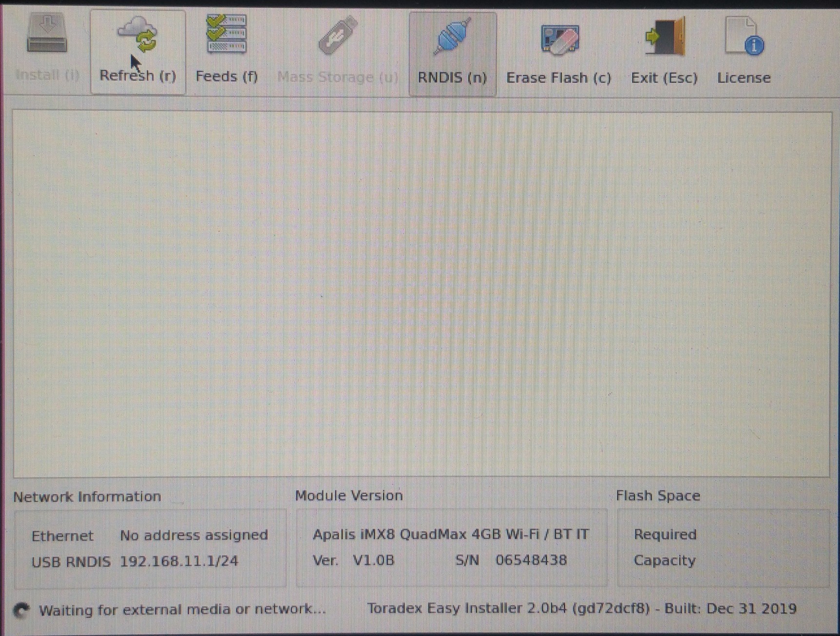Click the module version value V1.0B
This screenshot has width=840, height=636.
pos(374,560)
